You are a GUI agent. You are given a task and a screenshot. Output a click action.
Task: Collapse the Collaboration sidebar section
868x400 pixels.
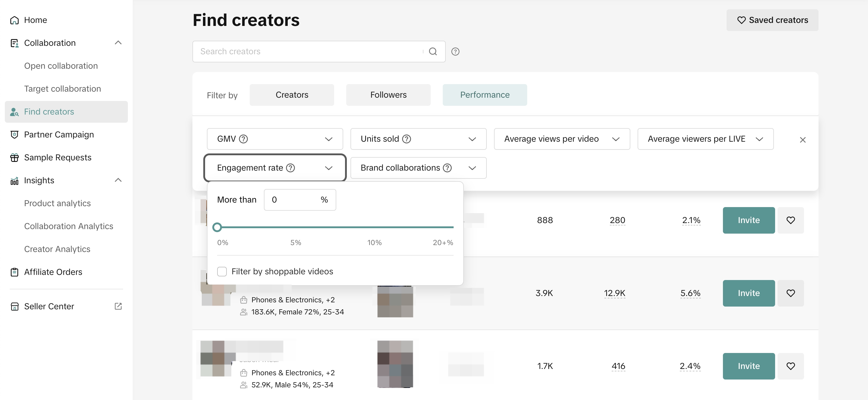(x=118, y=43)
